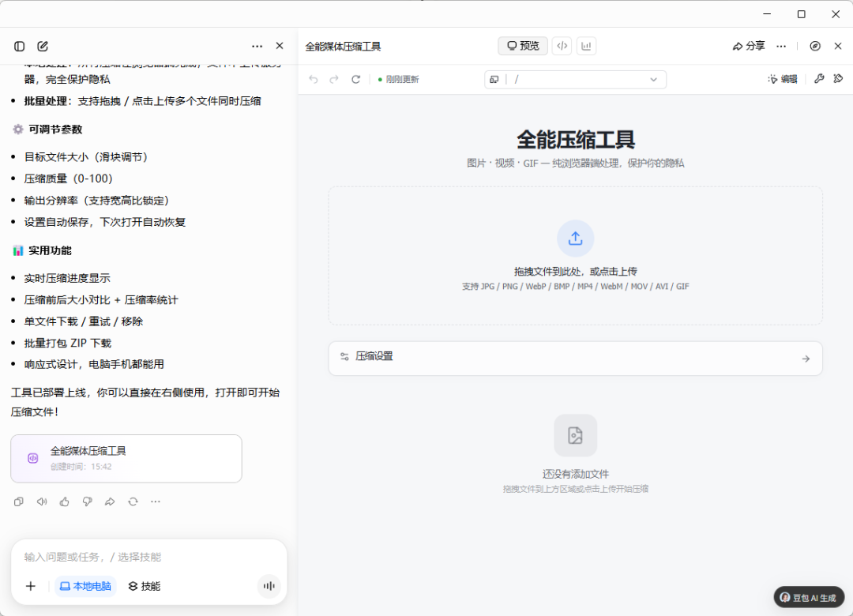The height and width of the screenshot is (616, 853).
Task: Expand the 压缩设置 compression settings row
Action: pyautogui.click(x=576, y=358)
